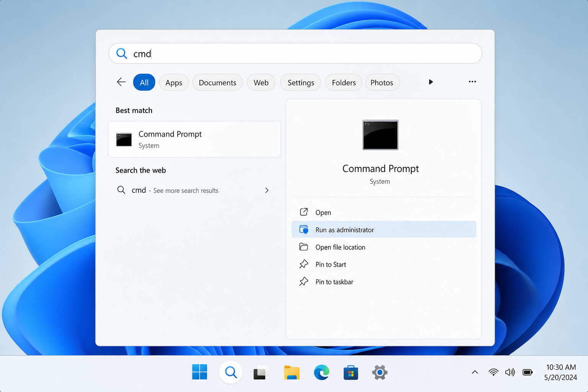Choose Run as administrator
The height and width of the screenshot is (392, 588).
[x=384, y=229]
